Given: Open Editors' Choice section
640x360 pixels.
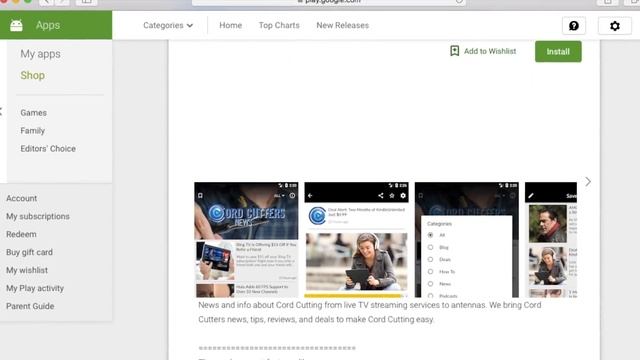Looking at the screenshot, I should (48, 149).
